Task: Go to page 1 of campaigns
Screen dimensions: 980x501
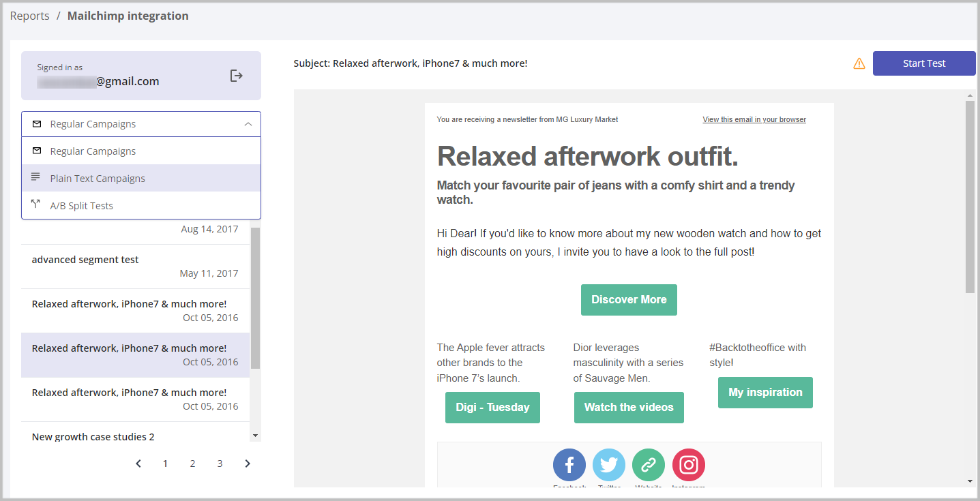Action: [165, 464]
